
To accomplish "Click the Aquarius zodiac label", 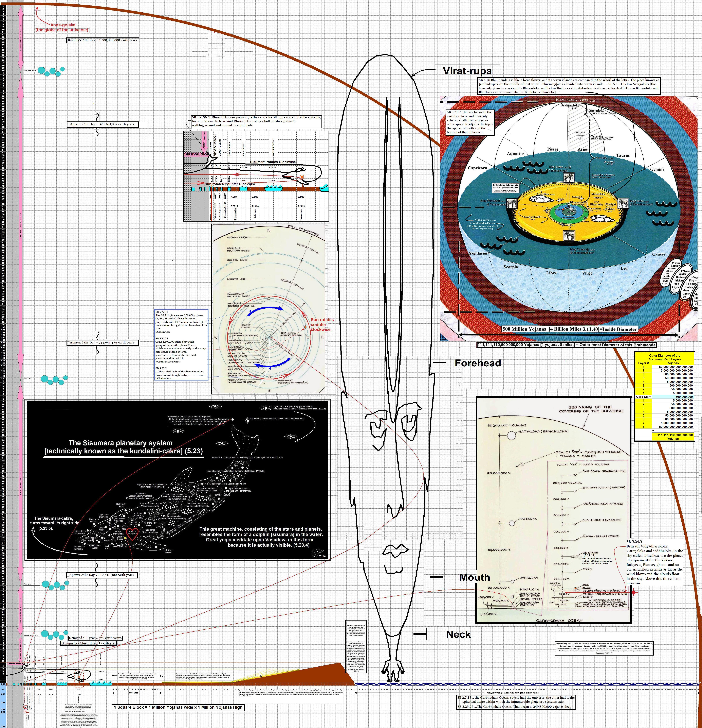I will pos(516,153).
